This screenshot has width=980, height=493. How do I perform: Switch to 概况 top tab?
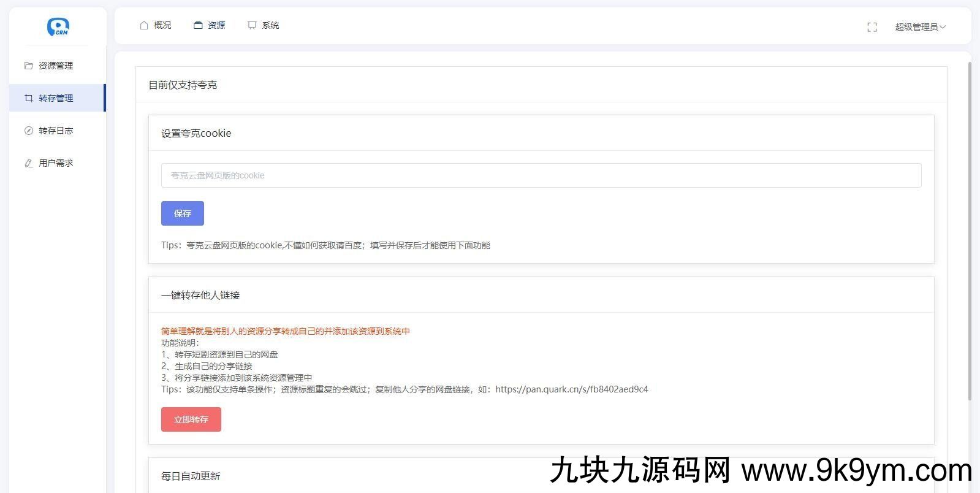[x=156, y=25]
